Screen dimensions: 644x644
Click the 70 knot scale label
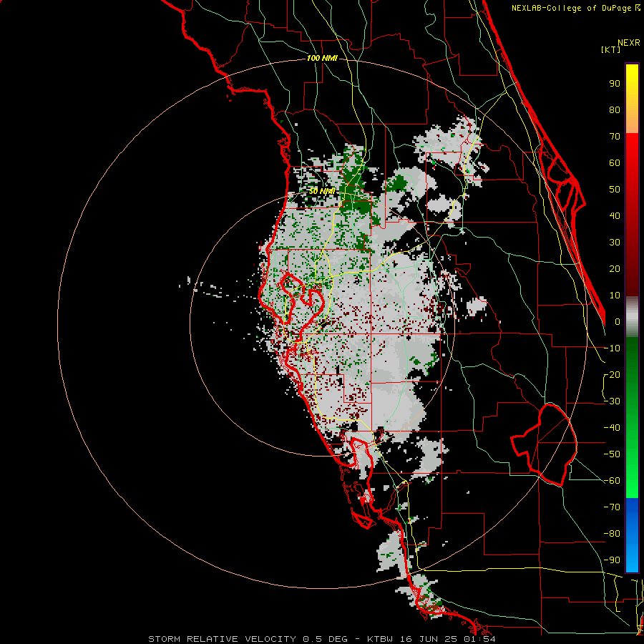click(x=615, y=137)
